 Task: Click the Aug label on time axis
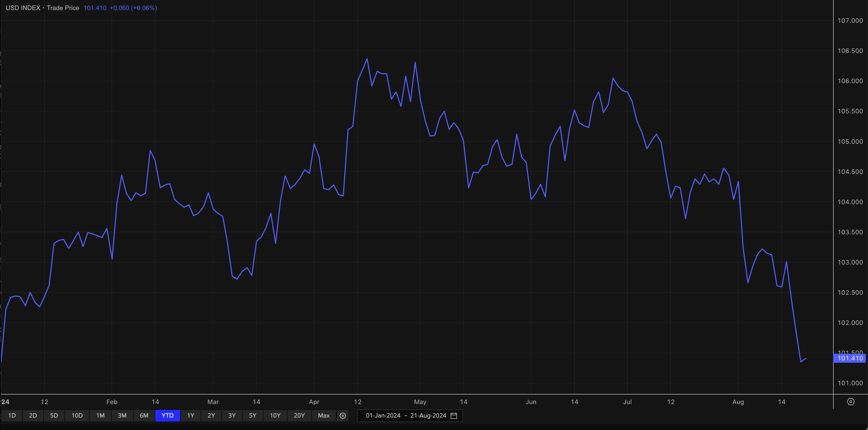(x=738, y=402)
